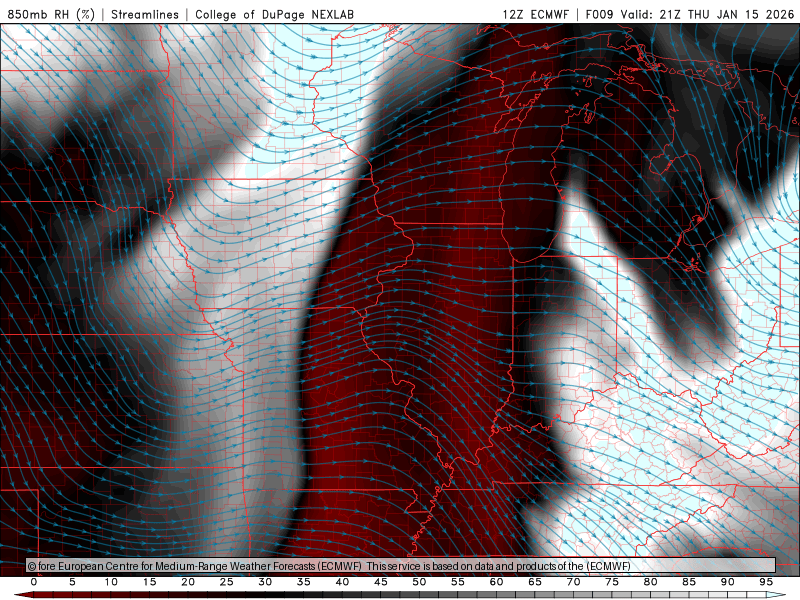Click the '80' value on the RH scale
Screen dimensions: 800x600
pyautogui.click(x=650, y=582)
